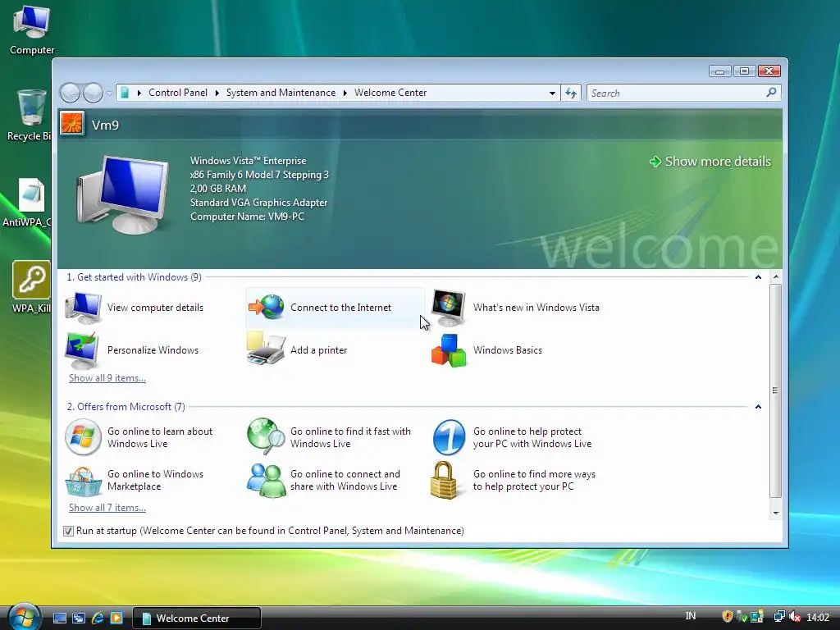Viewport: 840px width, 630px height.
Task: Click the search magnifier icon
Action: pos(771,93)
